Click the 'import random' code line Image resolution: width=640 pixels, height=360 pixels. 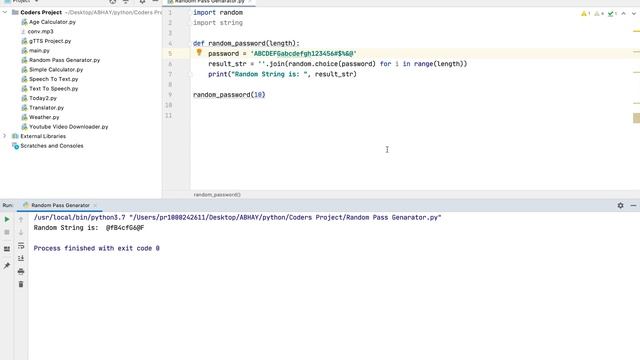click(x=218, y=13)
